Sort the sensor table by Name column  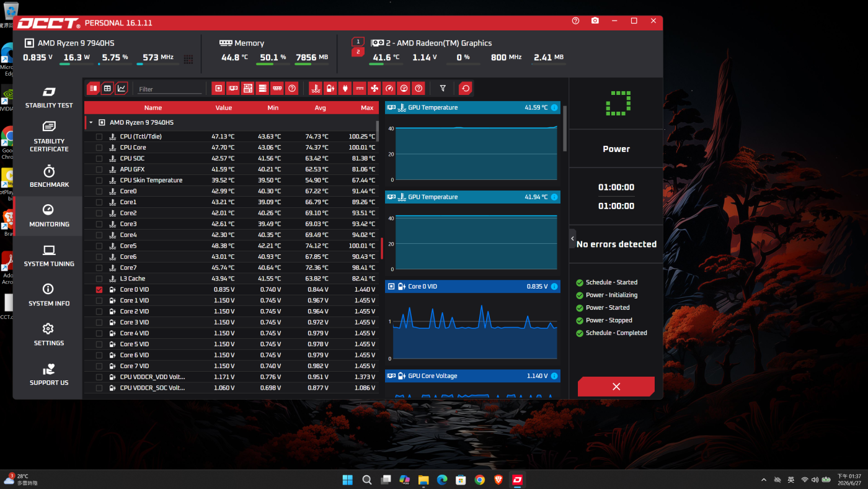point(153,108)
